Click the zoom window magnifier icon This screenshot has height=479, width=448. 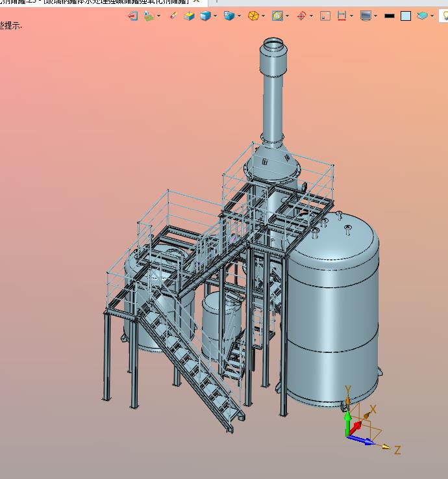[277, 16]
